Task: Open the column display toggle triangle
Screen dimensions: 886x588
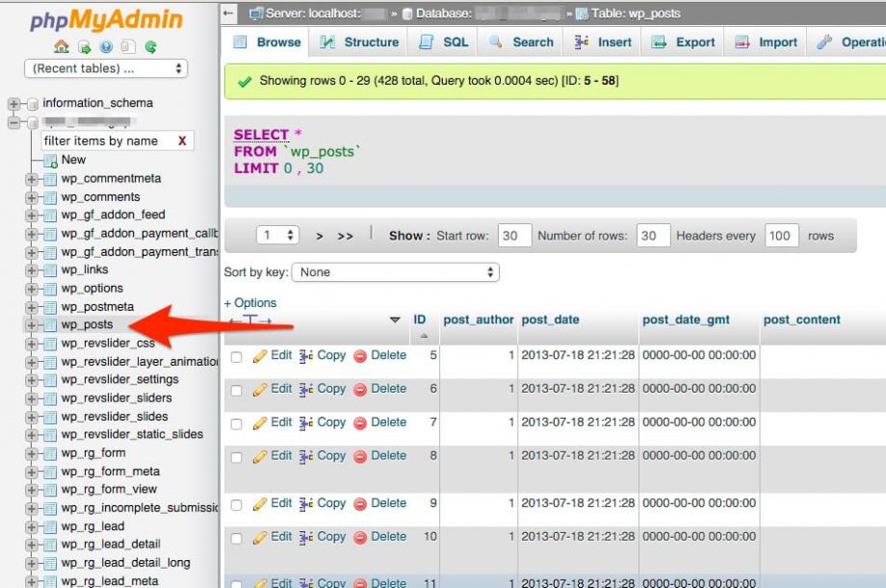Action: [x=395, y=320]
